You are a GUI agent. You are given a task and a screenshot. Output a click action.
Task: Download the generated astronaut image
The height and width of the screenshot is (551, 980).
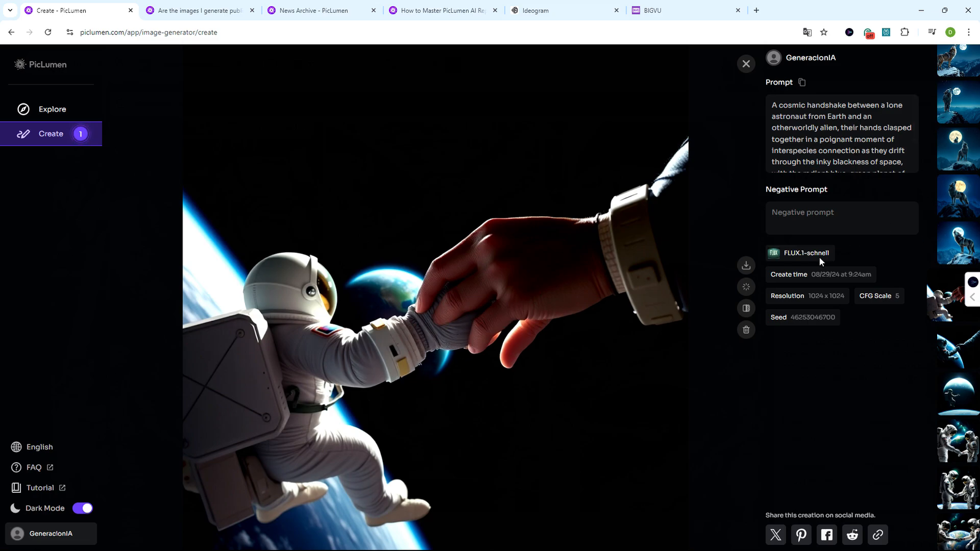coord(746,265)
